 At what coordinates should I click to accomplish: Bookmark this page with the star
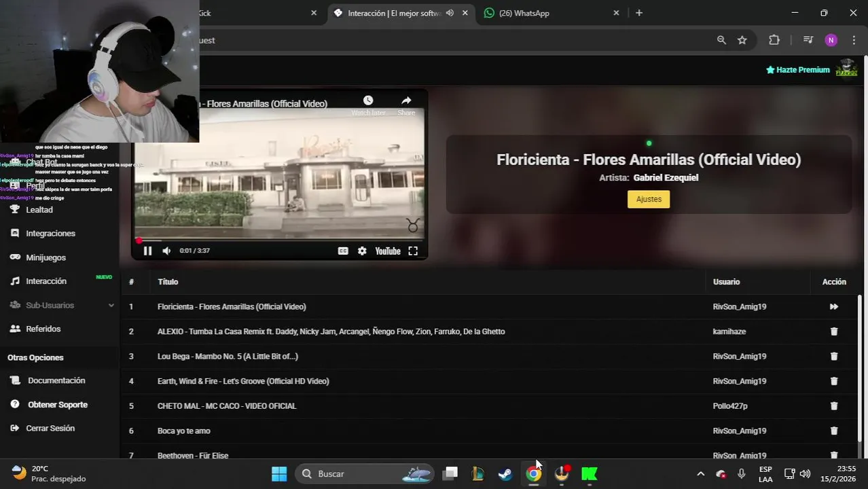coord(742,40)
